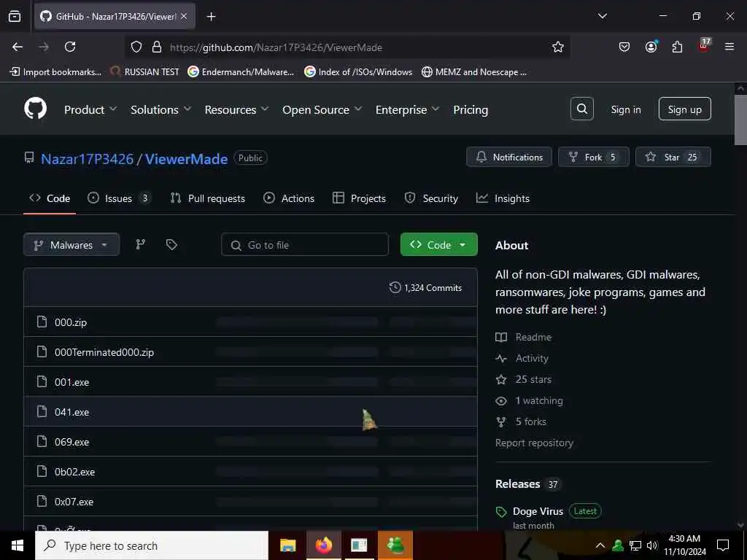Reload the page with the refresh icon
This screenshot has width=747, height=560.
tap(70, 47)
